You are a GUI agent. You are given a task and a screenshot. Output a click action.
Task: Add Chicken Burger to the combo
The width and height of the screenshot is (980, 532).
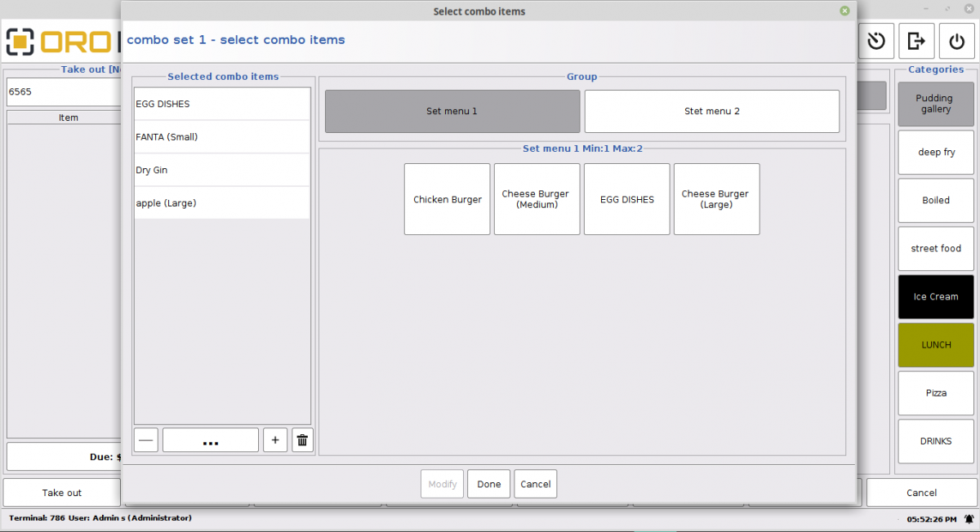[448, 199]
